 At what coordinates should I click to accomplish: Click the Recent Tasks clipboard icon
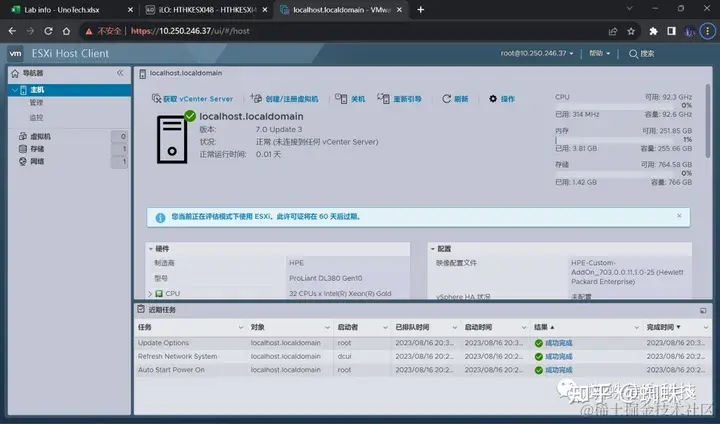pyautogui.click(x=141, y=309)
